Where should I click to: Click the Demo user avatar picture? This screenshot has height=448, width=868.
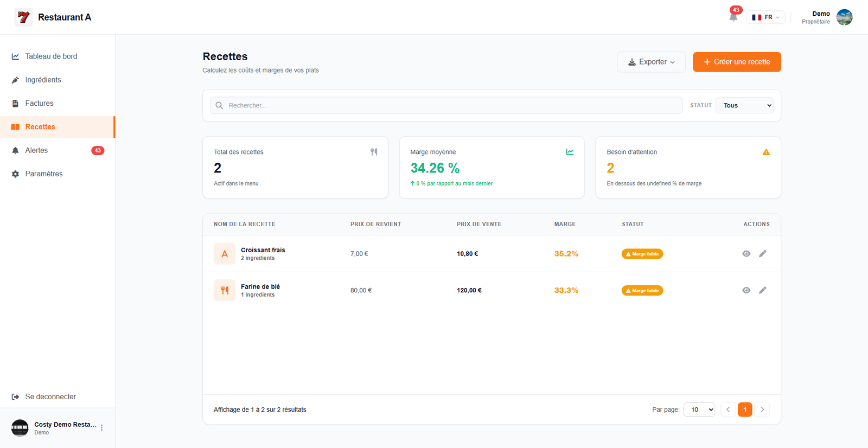pyautogui.click(x=844, y=17)
